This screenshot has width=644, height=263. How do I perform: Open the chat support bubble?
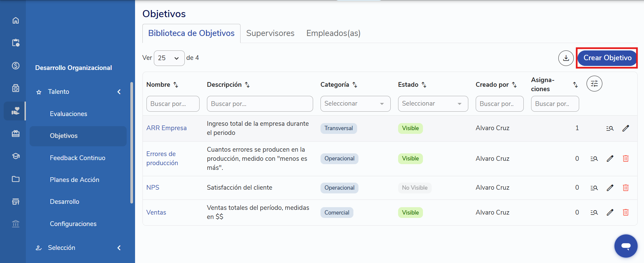click(x=626, y=246)
